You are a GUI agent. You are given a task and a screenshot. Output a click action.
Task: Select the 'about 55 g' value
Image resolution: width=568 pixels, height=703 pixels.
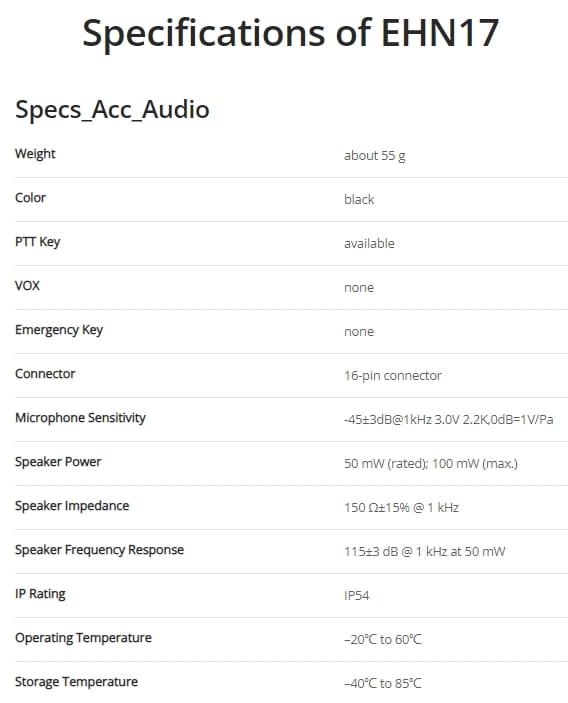(x=374, y=156)
